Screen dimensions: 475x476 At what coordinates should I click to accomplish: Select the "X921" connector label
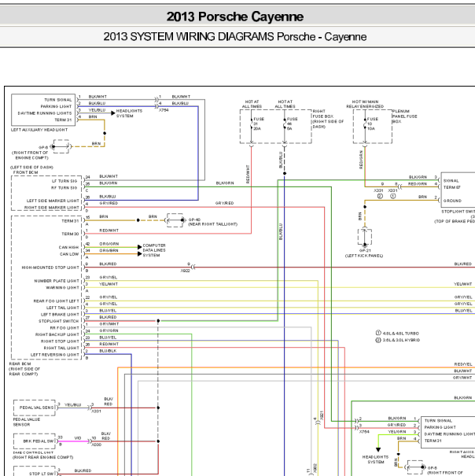point(322,415)
